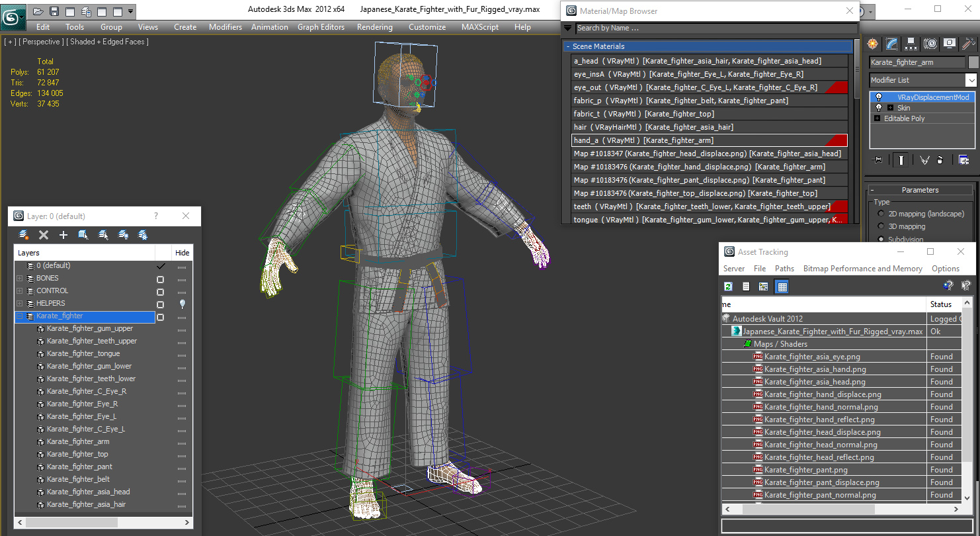Click the viewport [+] general menu label
980x536 pixels.
[x=11, y=42]
